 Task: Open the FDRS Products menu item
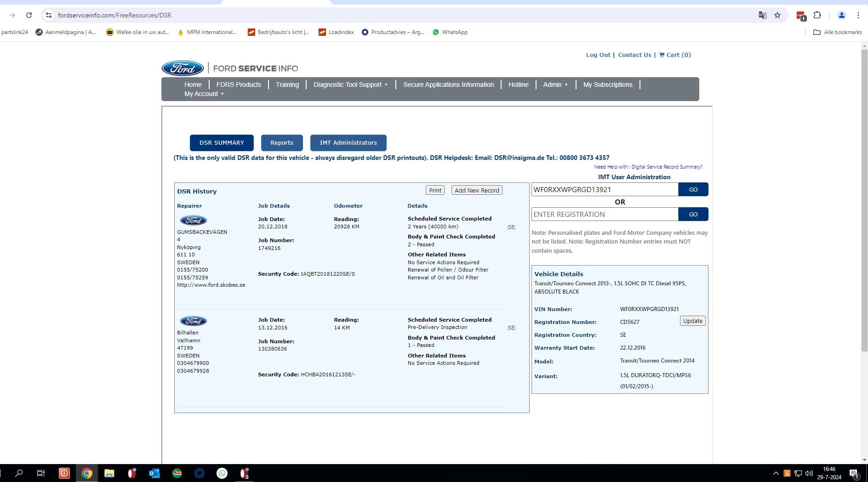239,85
